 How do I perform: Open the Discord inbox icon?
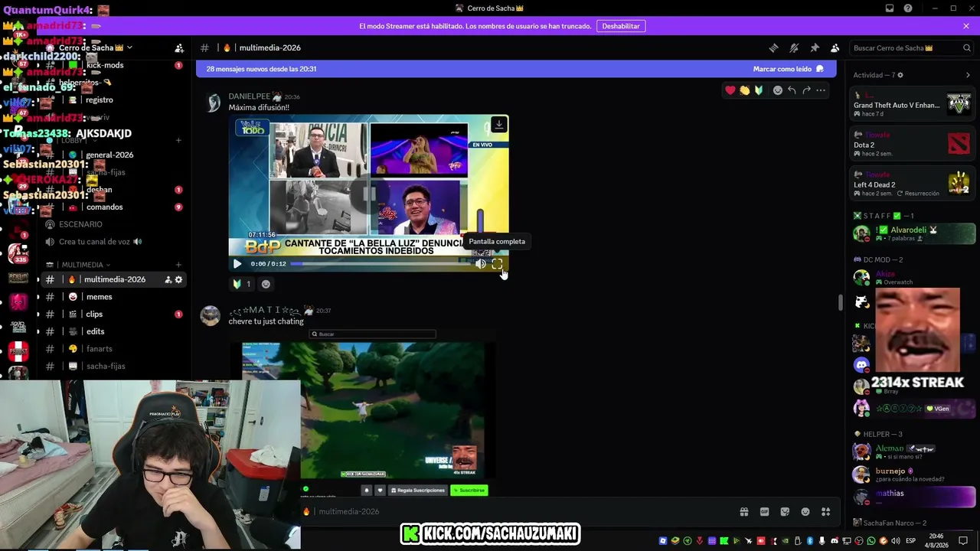pyautogui.click(x=890, y=8)
